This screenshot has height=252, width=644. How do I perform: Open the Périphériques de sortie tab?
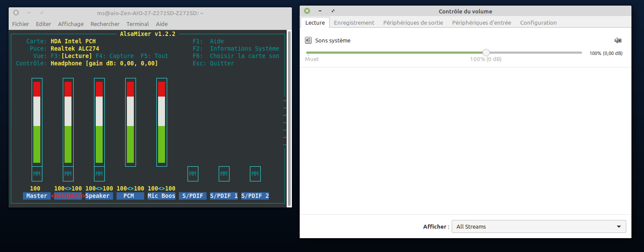pyautogui.click(x=413, y=23)
